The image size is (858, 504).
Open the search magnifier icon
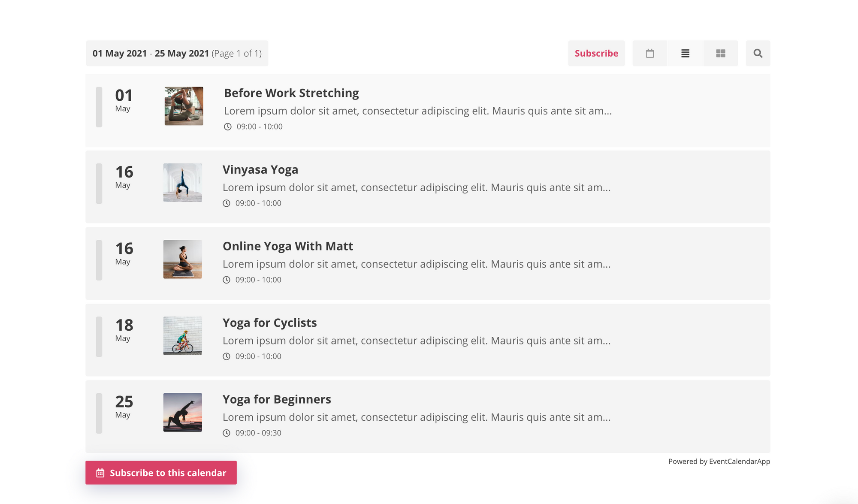[758, 53]
